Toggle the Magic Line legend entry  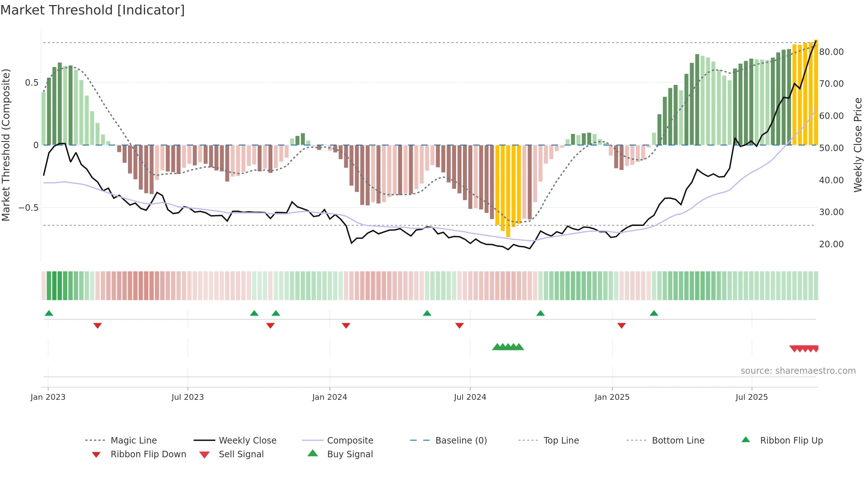point(121,440)
